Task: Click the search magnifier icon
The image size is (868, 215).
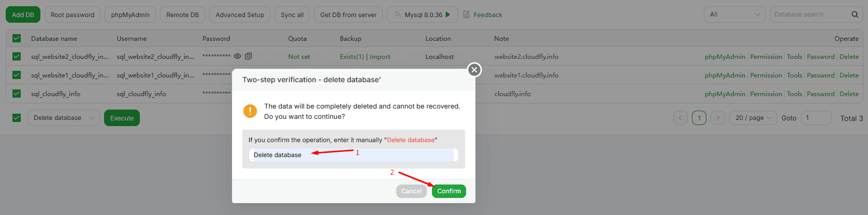Action: 855,14
